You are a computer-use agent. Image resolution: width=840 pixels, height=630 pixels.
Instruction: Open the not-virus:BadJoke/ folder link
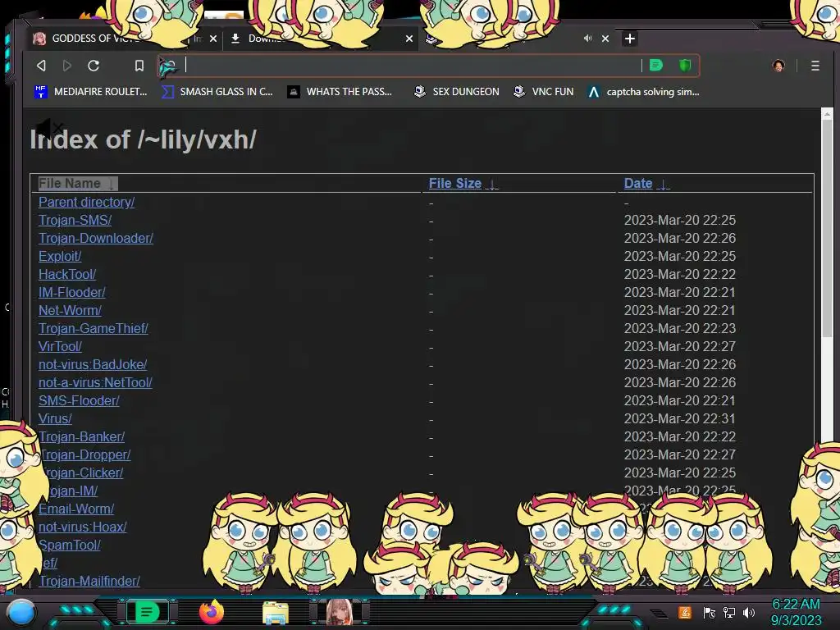click(x=93, y=364)
